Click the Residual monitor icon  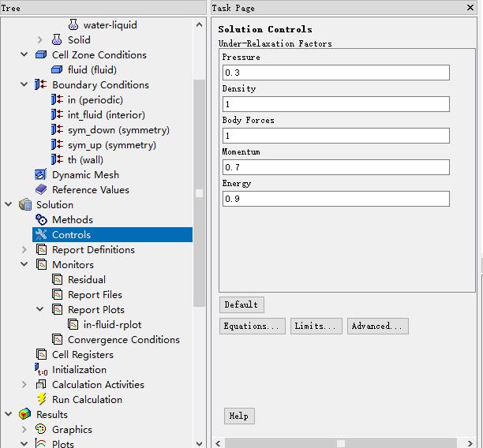(x=58, y=279)
